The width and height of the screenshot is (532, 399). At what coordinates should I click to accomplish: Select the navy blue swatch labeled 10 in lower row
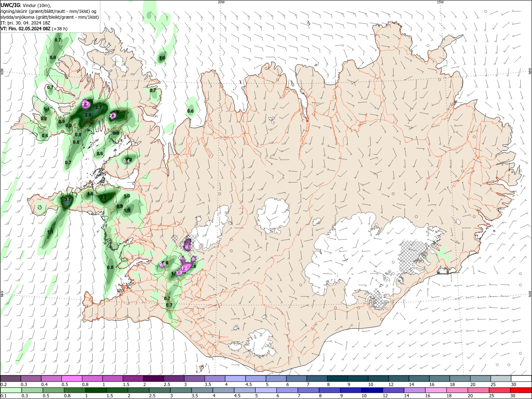[x=372, y=390]
